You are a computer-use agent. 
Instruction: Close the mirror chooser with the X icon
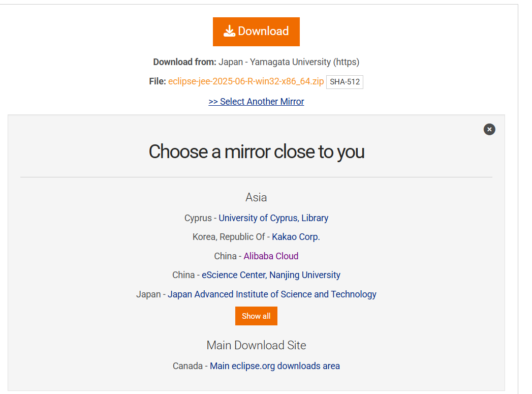[489, 129]
